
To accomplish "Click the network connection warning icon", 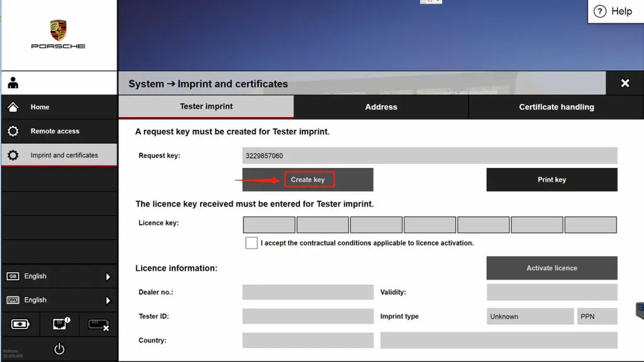I will [x=59, y=324].
